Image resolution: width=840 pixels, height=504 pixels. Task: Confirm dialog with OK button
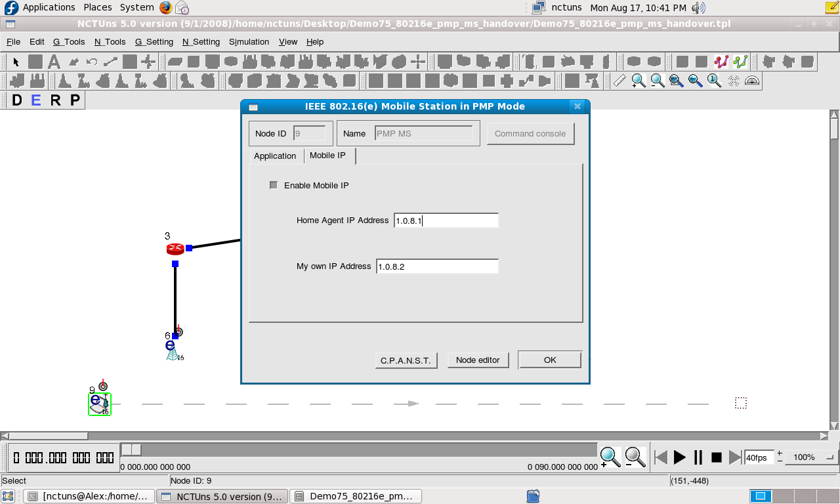[550, 360]
